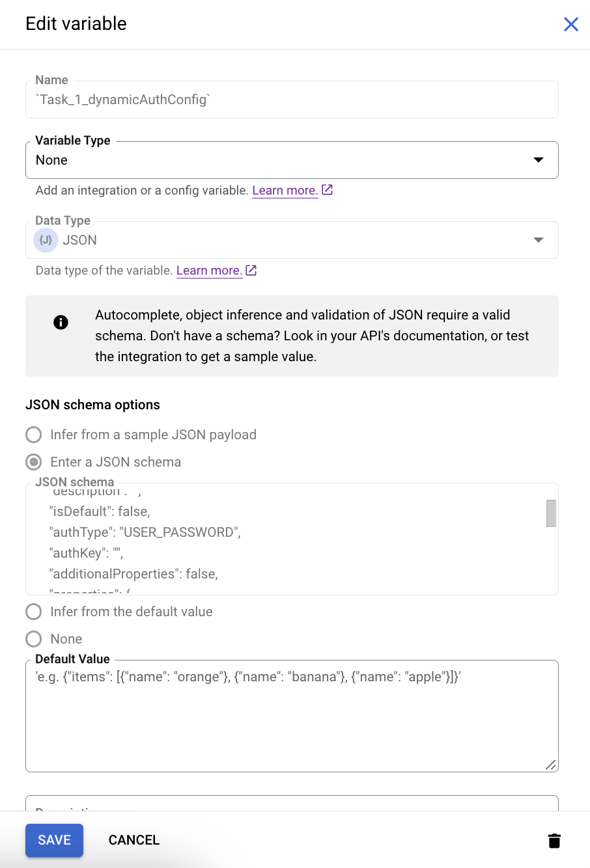Select the None schema option

click(33, 639)
